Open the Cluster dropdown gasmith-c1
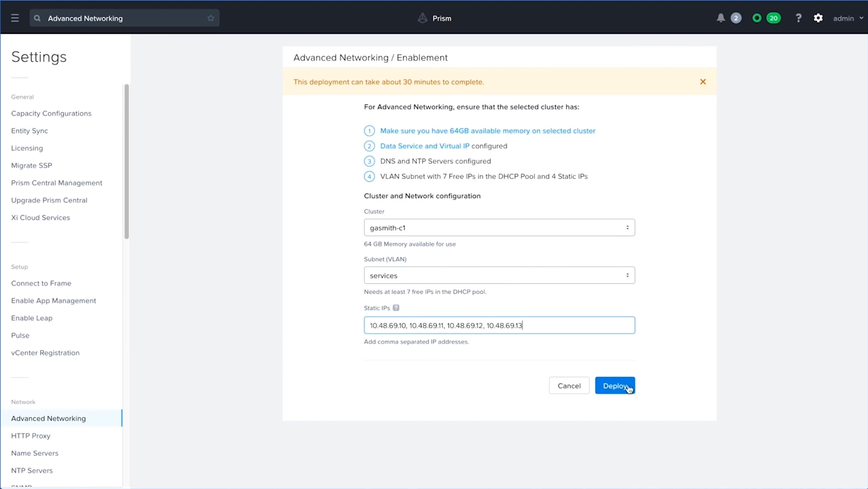 click(499, 228)
